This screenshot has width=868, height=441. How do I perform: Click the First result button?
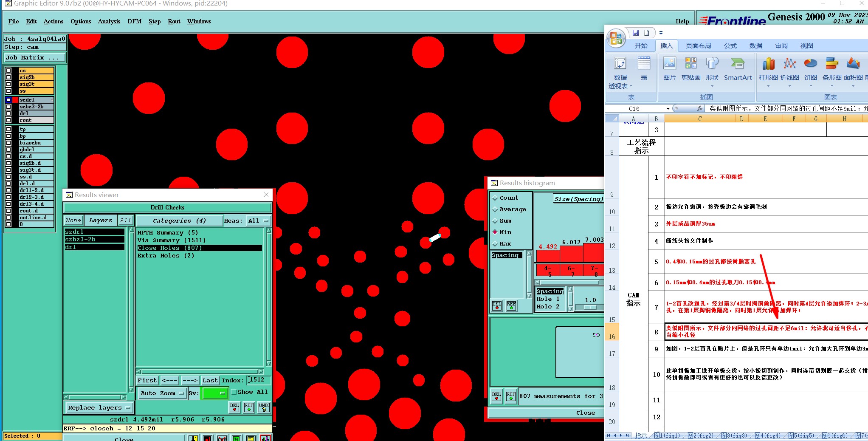pos(147,381)
